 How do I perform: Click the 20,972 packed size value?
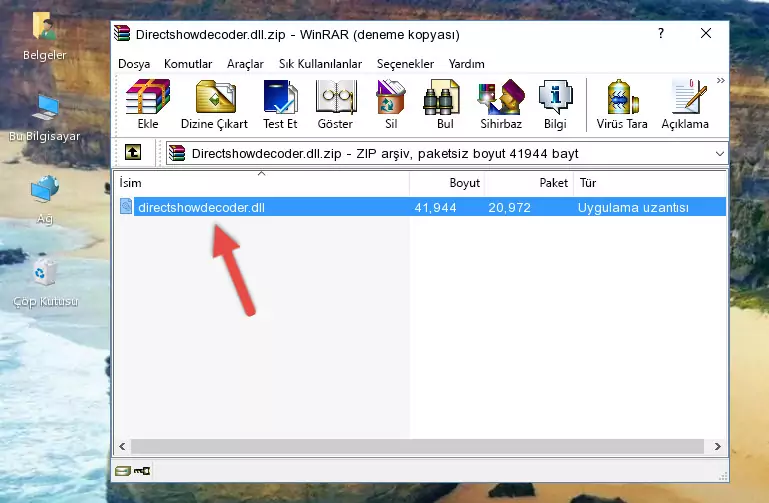tap(510, 208)
